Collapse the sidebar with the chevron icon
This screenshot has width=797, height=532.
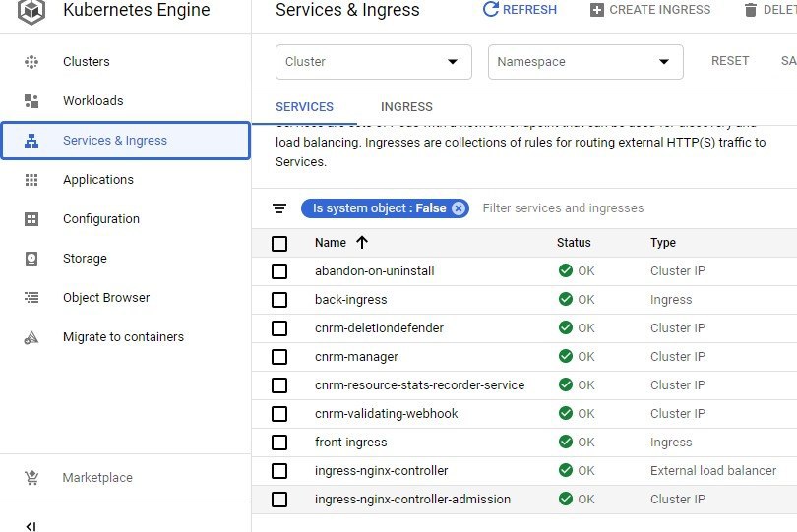point(31,526)
